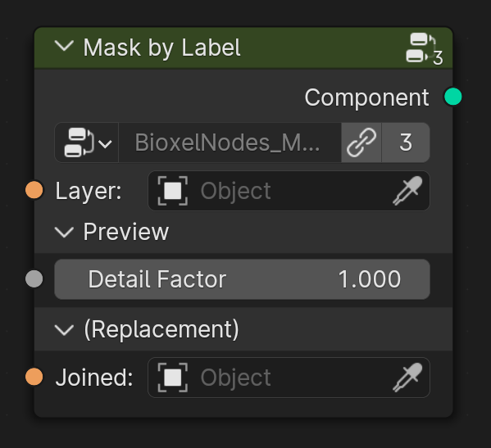Screen dimensions: 491x448
Task: Click the orange Joined input socket
Action: pos(34,377)
